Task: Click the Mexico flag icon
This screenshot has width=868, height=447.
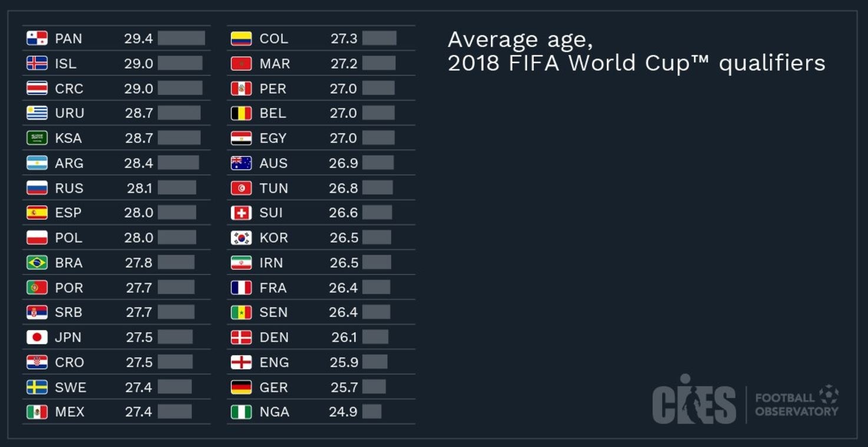Action: pyautogui.click(x=37, y=412)
